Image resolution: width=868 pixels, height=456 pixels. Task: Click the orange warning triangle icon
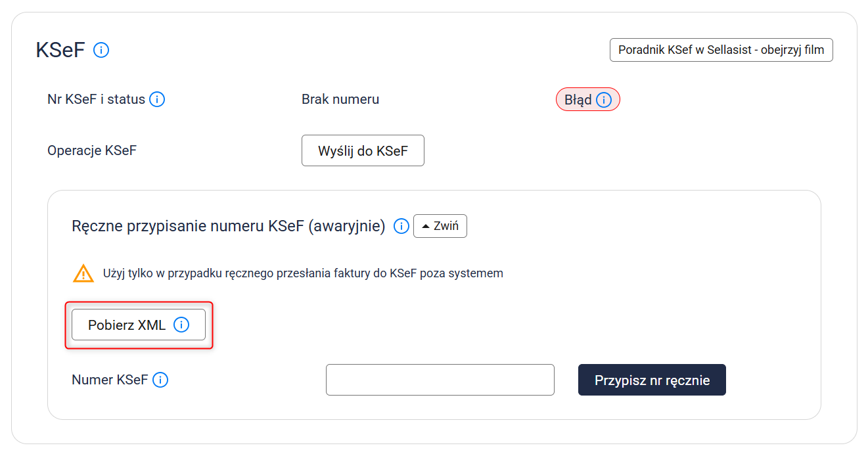pos(83,273)
